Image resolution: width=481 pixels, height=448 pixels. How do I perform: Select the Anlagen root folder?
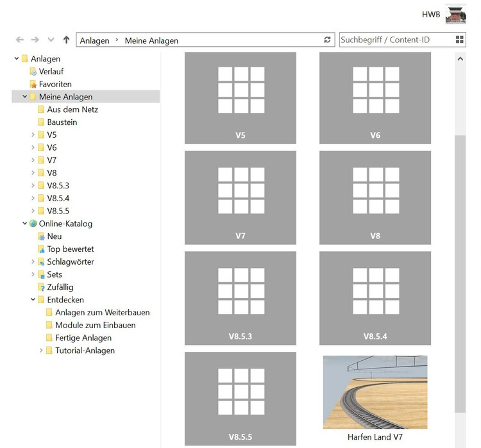[x=46, y=58]
